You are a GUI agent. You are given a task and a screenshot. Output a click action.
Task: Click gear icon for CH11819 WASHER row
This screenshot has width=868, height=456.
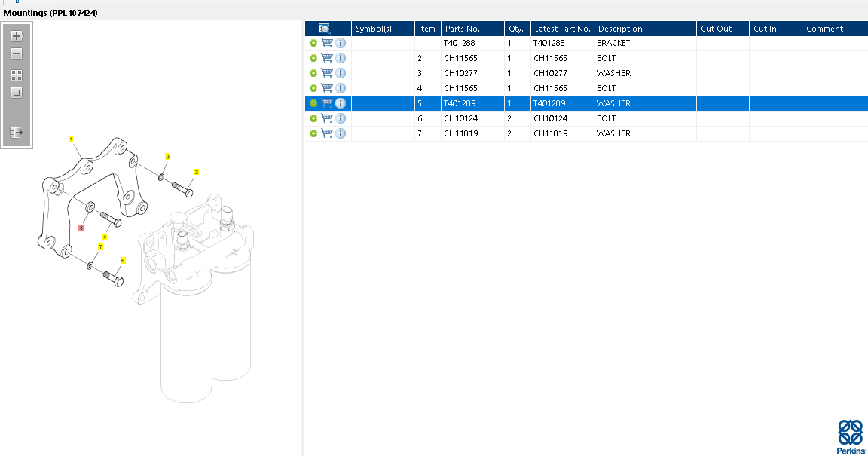point(313,133)
